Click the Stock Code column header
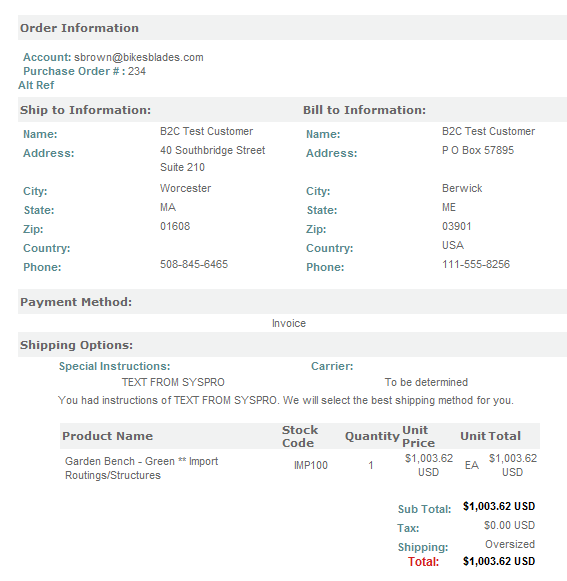Viewport: 567px width, 581px height. pos(300,436)
